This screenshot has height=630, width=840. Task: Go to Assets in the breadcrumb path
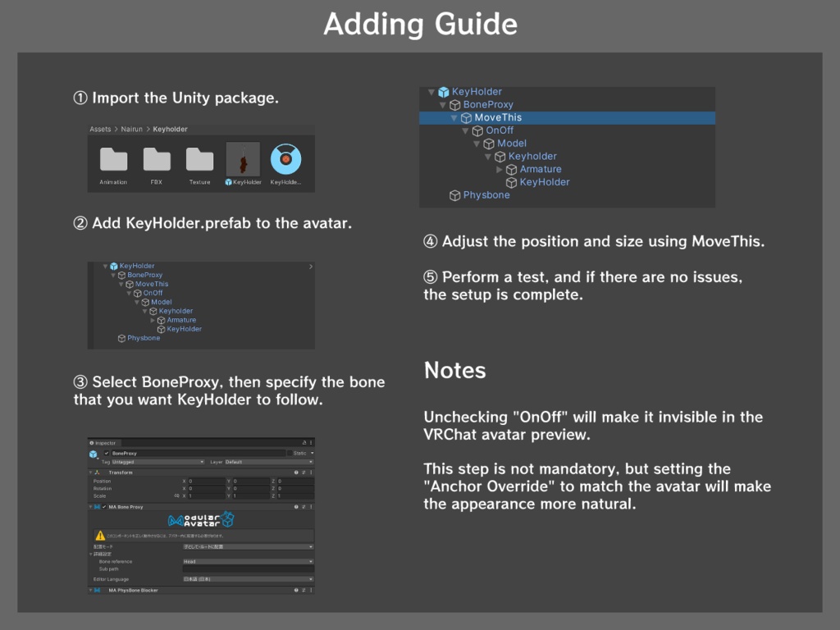tap(100, 129)
